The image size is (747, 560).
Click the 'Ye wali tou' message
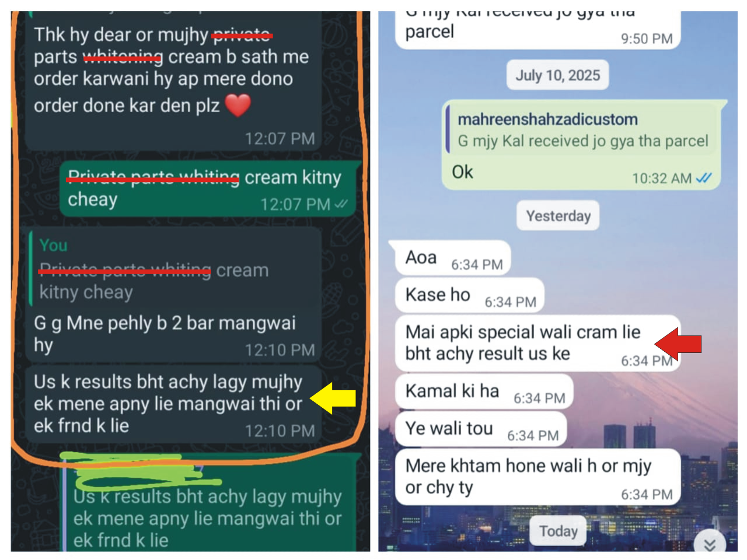click(x=480, y=429)
